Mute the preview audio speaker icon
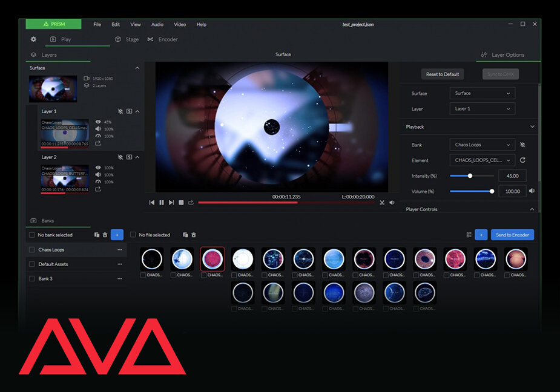The width and height of the screenshot is (560, 392). [392, 203]
